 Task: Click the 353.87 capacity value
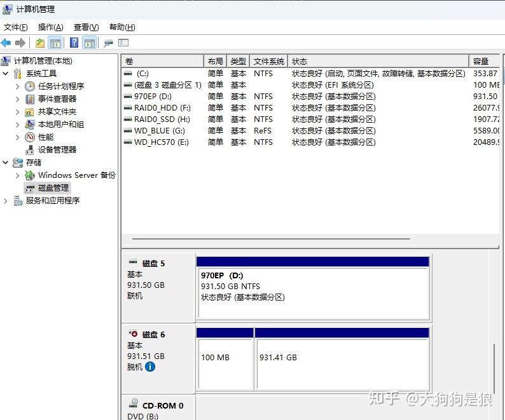(485, 74)
